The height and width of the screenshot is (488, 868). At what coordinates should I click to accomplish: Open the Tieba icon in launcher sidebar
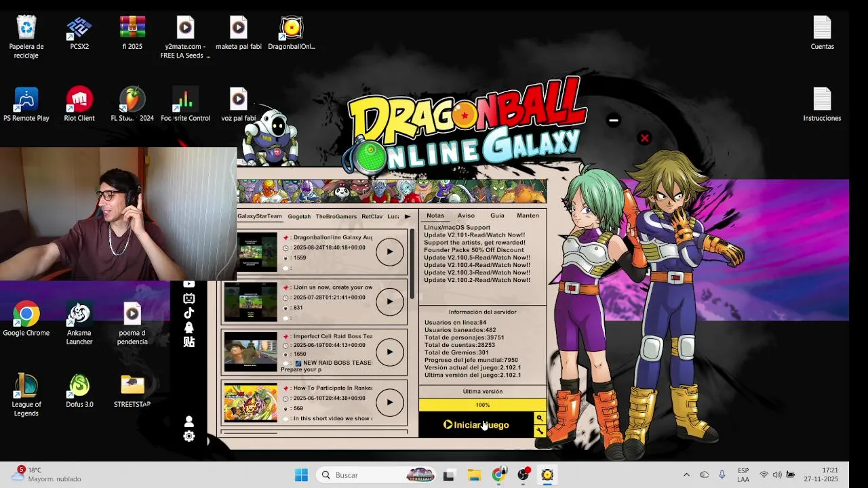(189, 342)
